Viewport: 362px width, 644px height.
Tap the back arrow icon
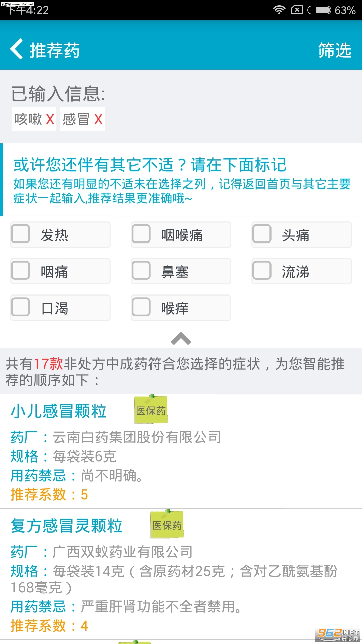point(17,49)
